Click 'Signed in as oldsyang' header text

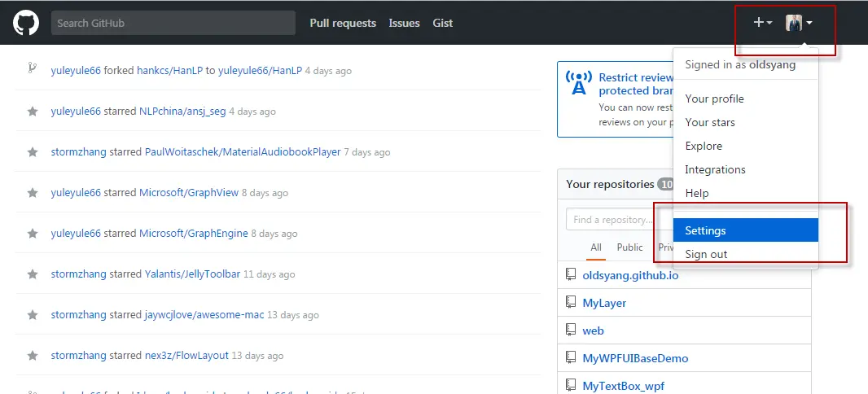click(x=740, y=65)
